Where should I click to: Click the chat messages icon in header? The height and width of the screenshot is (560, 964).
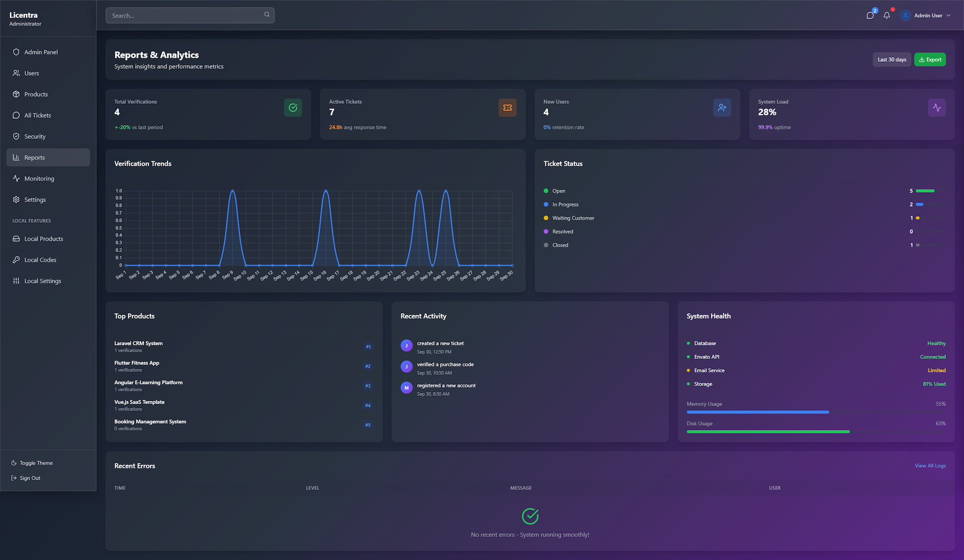[x=870, y=16]
